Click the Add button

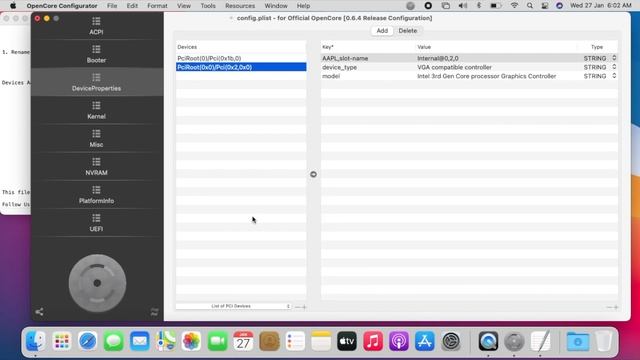coord(382,31)
